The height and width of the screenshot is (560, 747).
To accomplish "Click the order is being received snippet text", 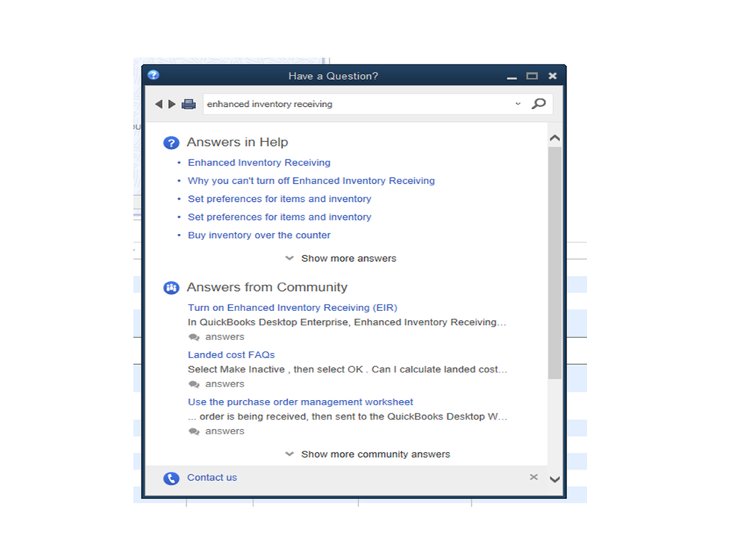I will tap(347, 416).
